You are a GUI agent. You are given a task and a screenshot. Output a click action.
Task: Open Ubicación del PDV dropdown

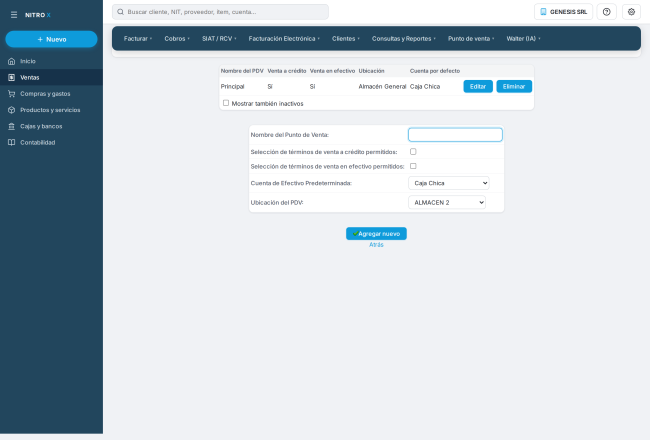(447, 202)
